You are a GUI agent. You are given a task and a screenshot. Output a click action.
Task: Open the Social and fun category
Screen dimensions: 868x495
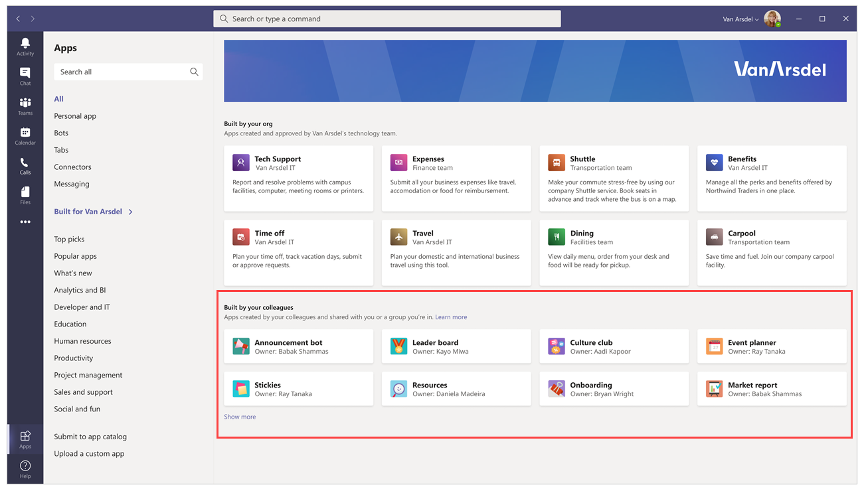(x=77, y=409)
